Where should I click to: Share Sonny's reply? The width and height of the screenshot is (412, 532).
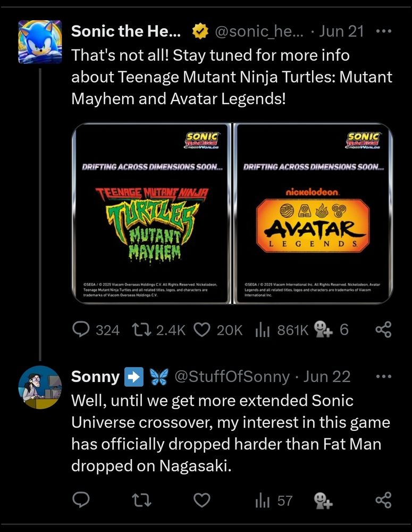click(x=383, y=500)
